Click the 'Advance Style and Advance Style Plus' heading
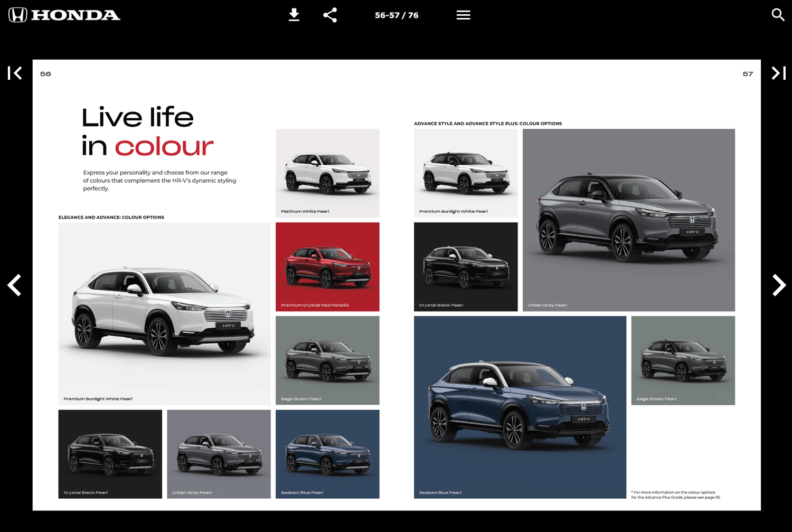Screen dimensions: 792x532 tap(488, 123)
